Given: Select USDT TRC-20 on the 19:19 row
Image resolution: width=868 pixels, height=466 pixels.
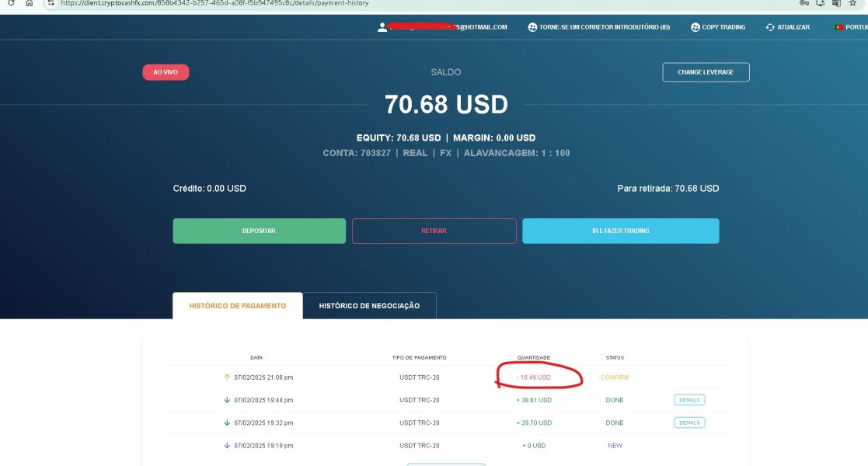Looking at the screenshot, I should click(x=420, y=446).
